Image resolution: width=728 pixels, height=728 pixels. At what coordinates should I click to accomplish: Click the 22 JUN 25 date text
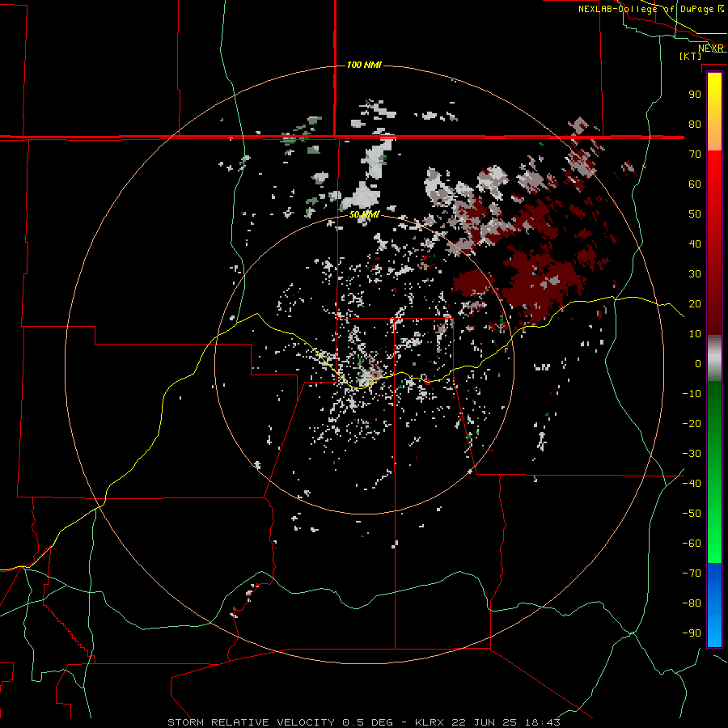pos(485,722)
